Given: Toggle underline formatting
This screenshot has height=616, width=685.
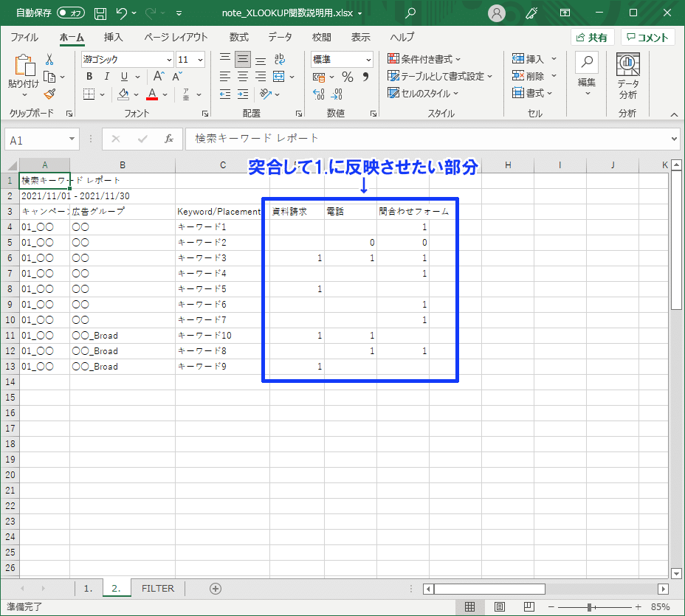Looking at the screenshot, I should [125, 77].
